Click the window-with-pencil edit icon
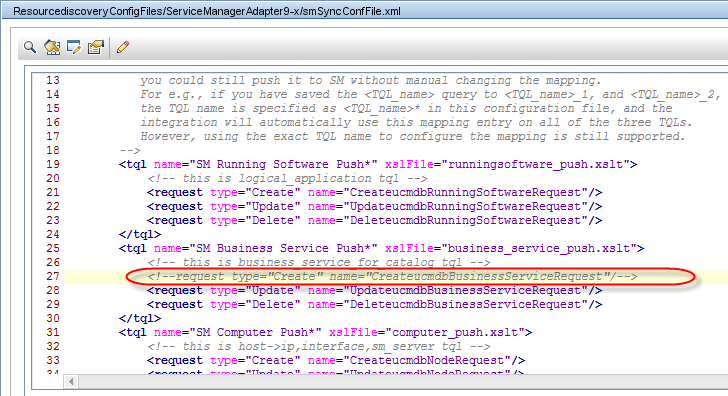728x396 pixels. tap(74, 47)
